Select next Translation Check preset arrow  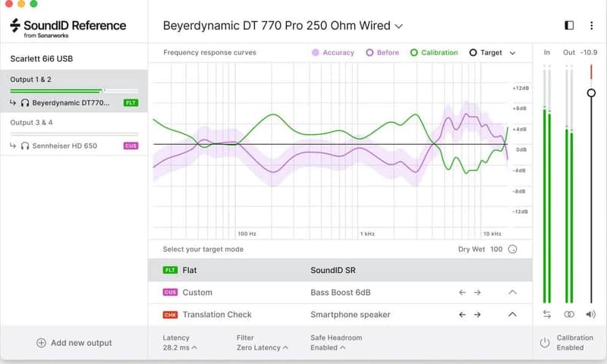point(477,315)
